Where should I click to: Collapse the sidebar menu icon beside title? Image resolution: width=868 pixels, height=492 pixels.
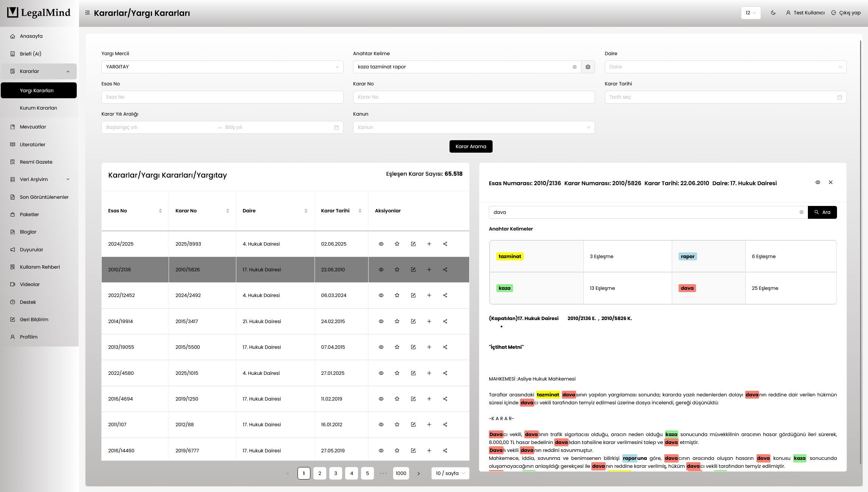pos(87,13)
